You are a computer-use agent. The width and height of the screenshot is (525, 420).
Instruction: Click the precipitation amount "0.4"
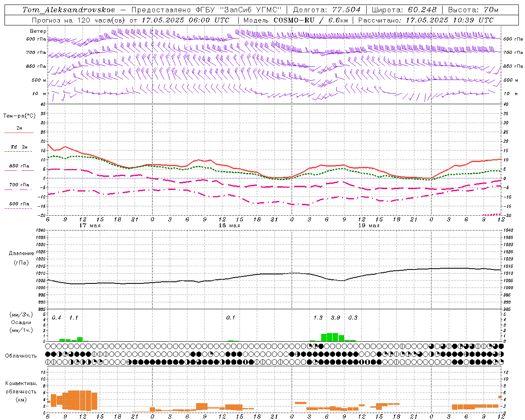[56, 318]
